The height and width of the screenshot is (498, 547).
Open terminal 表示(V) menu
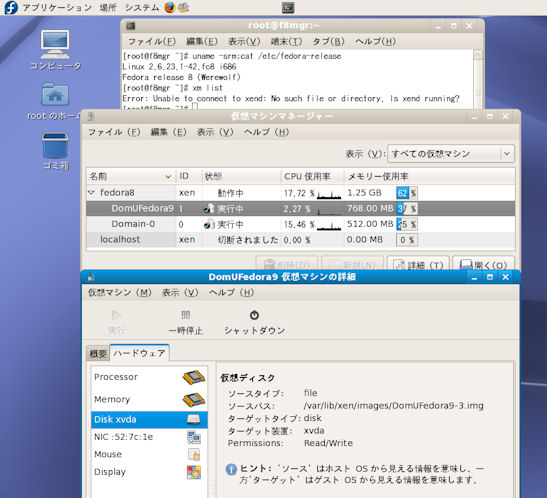click(x=244, y=42)
